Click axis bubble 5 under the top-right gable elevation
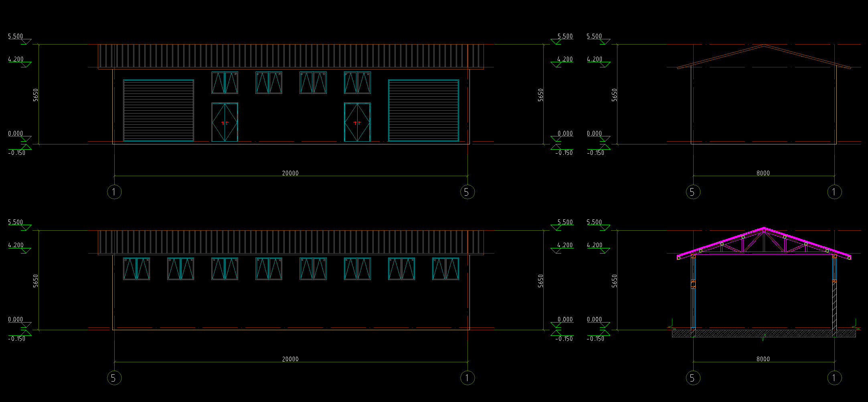The width and height of the screenshot is (868, 402). [693, 192]
